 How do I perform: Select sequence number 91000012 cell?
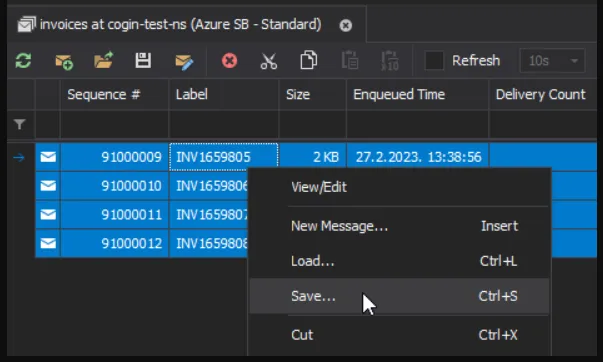(114, 243)
